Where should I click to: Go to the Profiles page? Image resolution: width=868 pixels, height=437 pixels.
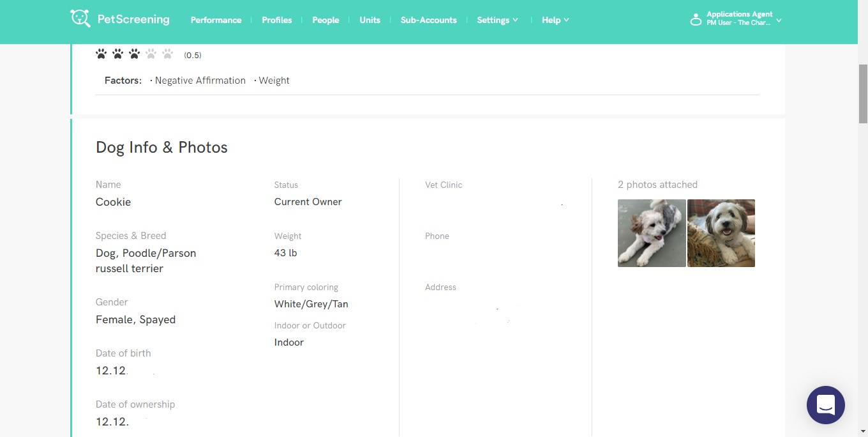click(276, 20)
